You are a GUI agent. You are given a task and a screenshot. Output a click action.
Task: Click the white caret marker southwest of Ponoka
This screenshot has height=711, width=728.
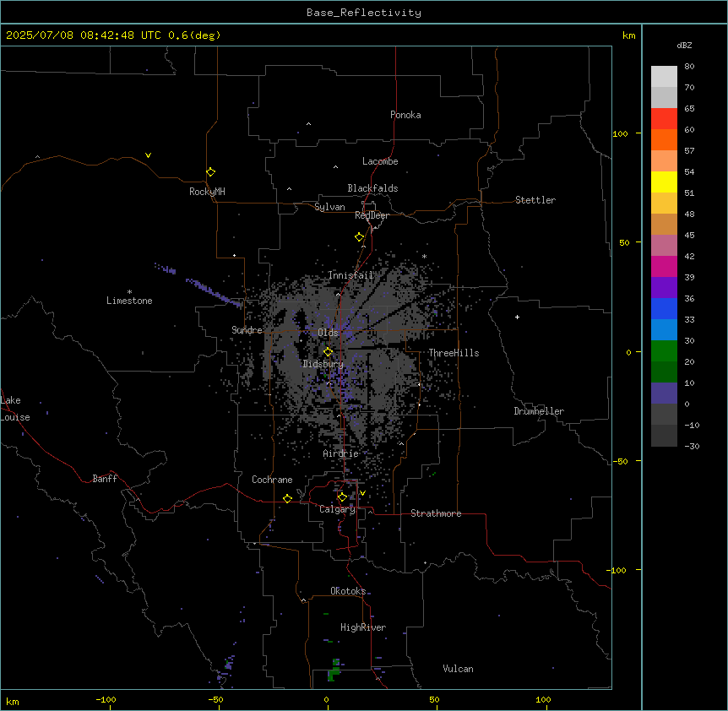pos(308,124)
